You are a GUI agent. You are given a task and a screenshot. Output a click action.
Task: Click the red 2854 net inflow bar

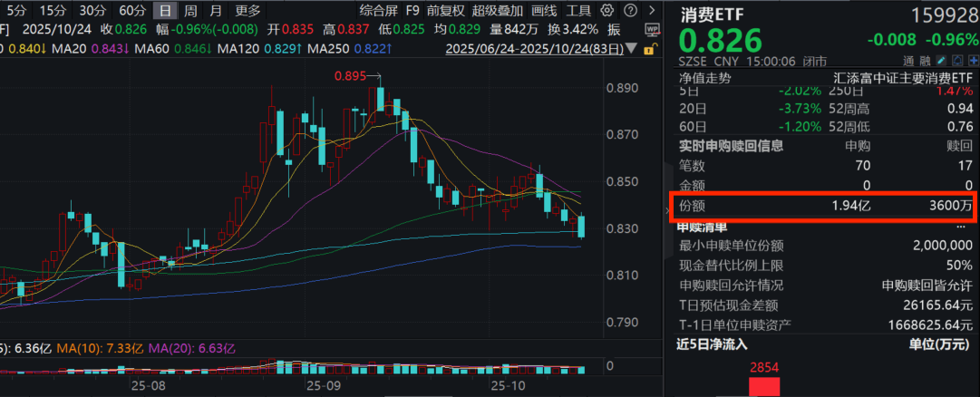(x=763, y=386)
